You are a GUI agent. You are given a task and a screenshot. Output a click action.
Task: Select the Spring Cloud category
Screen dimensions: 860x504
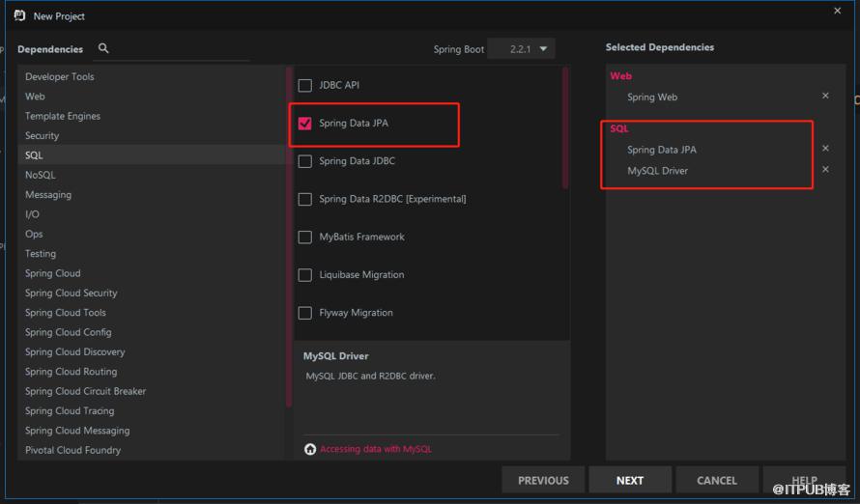click(x=152, y=273)
